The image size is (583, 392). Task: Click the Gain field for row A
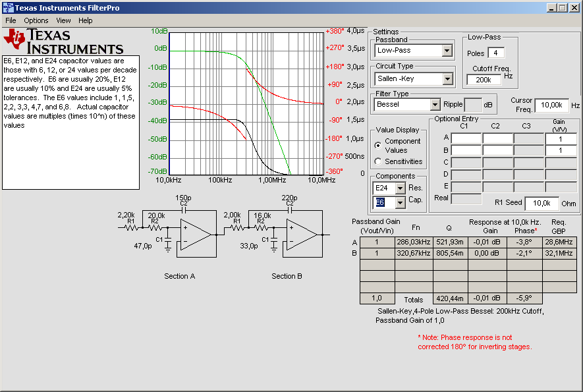point(561,139)
